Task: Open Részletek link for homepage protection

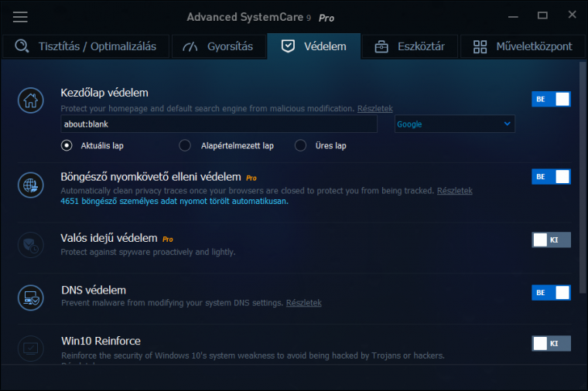Action: [375, 109]
